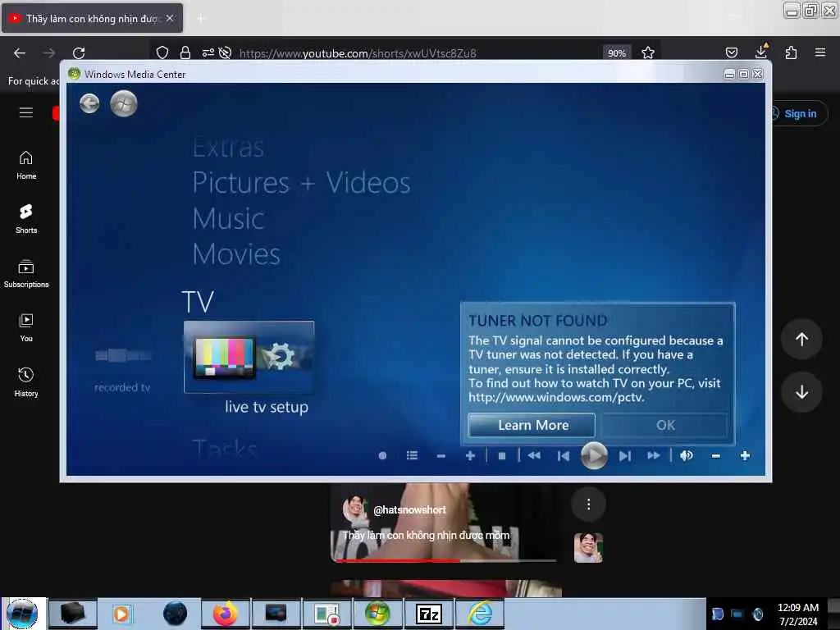Click the round Play button
Viewport: 840px width, 630px height.
(594, 455)
